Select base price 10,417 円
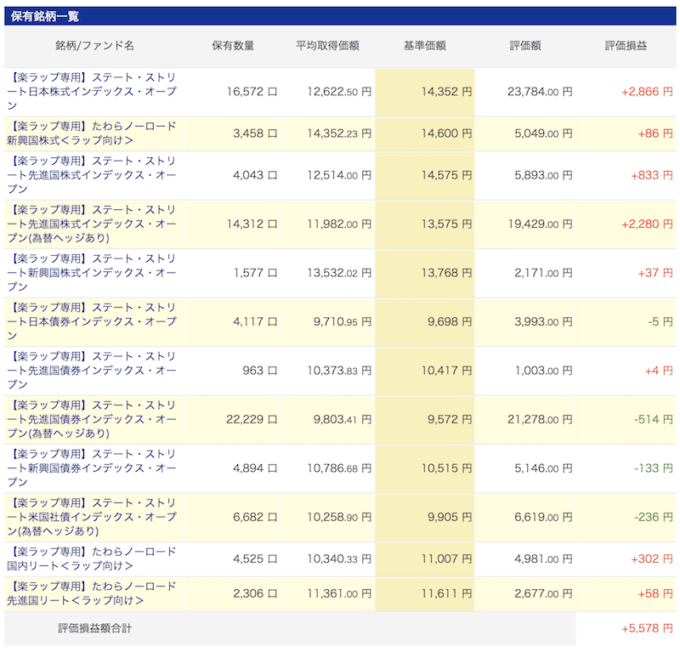Viewport: 680px width, 652px height. (x=446, y=370)
